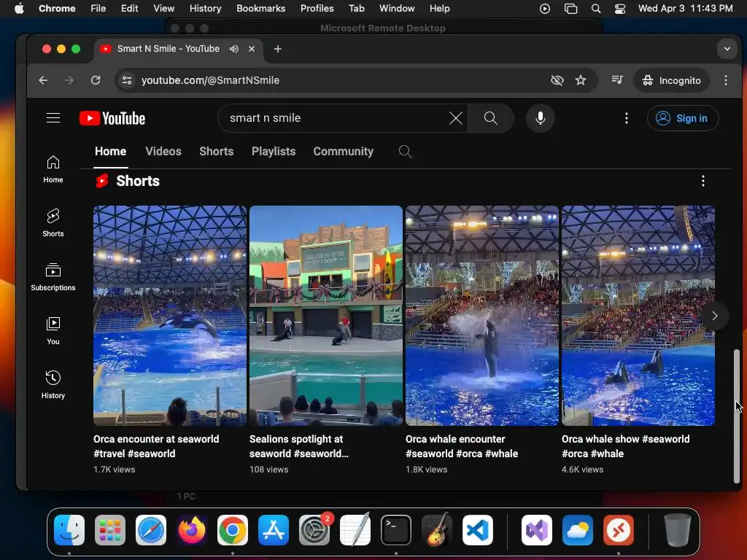Open the "Sealions spotlight at seaworld" title
Image resolution: width=747 pixels, height=560 pixels.
click(x=298, y=446)
